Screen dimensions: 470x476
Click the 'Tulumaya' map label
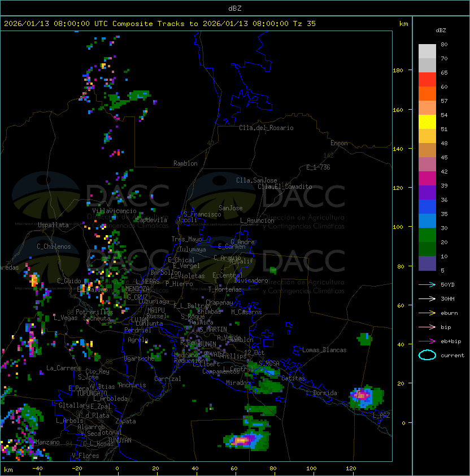click(x=193, y=249)
